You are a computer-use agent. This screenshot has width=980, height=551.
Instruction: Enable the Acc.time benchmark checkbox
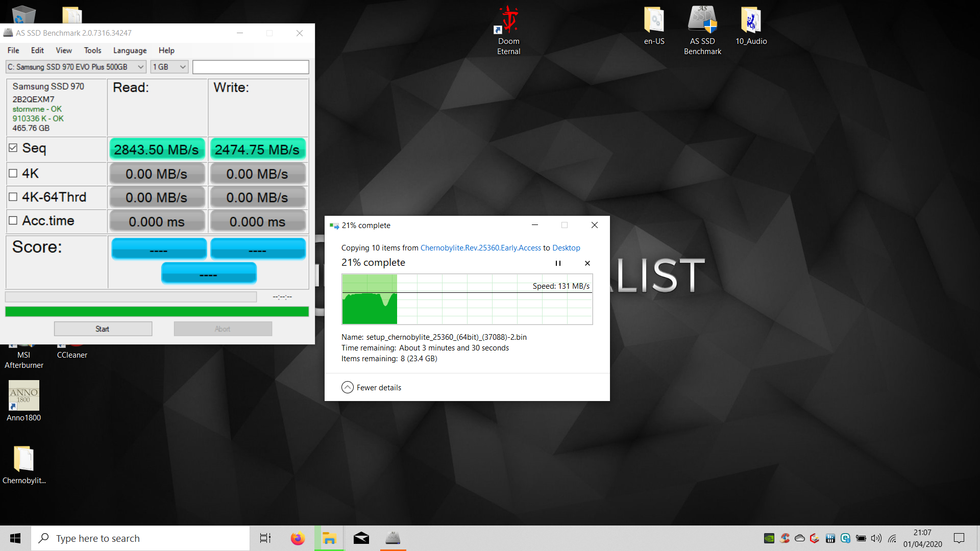point(13,220)
